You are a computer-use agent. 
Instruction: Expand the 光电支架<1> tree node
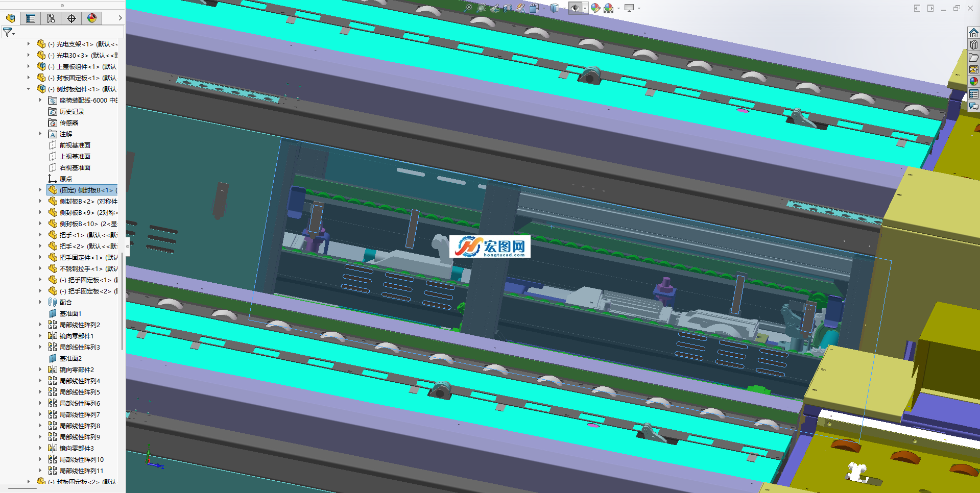(29, 44)
